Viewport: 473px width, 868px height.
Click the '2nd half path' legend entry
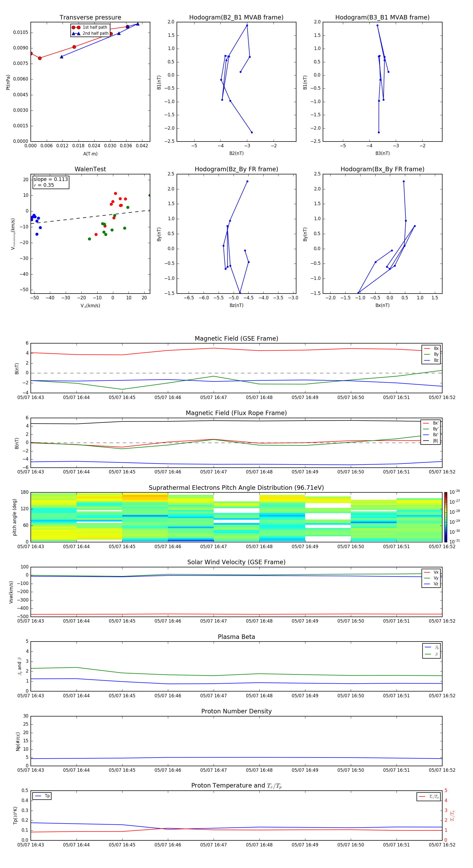(90, 33)
